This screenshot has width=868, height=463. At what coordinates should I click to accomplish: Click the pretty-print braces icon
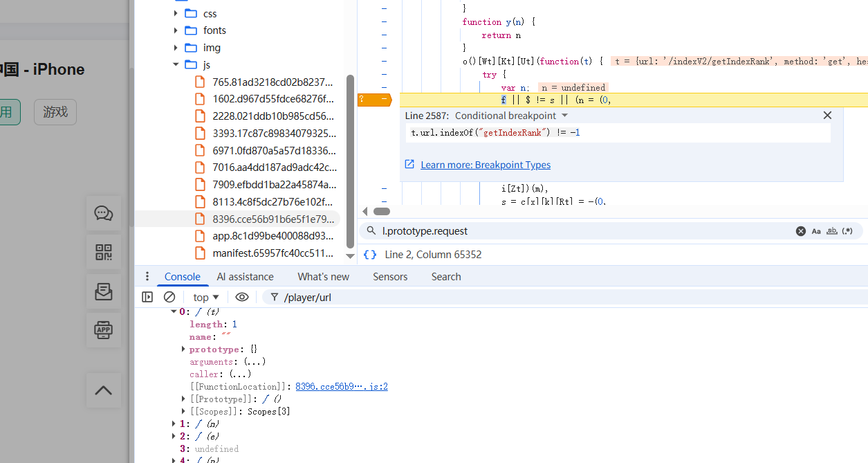point(370,255)
